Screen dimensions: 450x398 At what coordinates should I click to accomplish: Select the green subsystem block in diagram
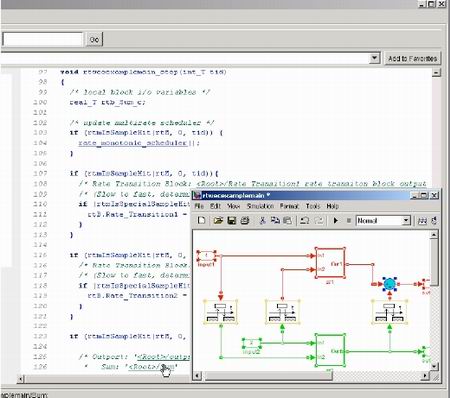coord(330,350)
